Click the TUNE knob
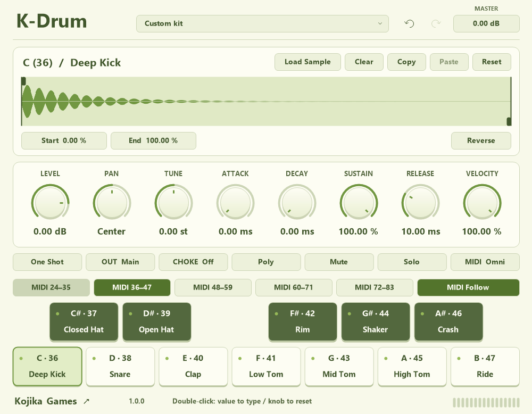 click(x=174, y=203)
